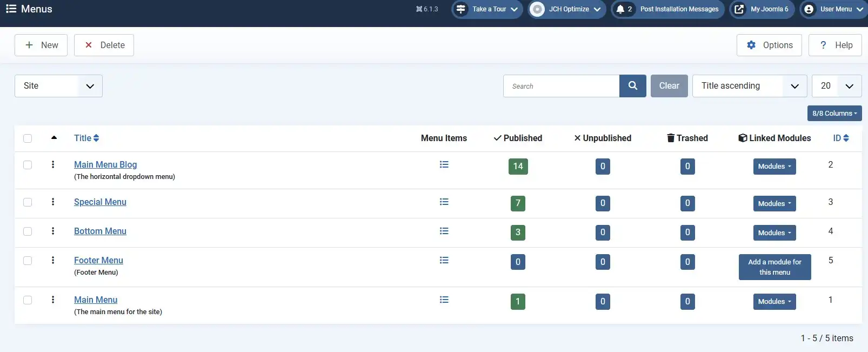The image size is (868, 352).
Task: Click published count 1 for Main Menu row
Action: click(518, 302)
